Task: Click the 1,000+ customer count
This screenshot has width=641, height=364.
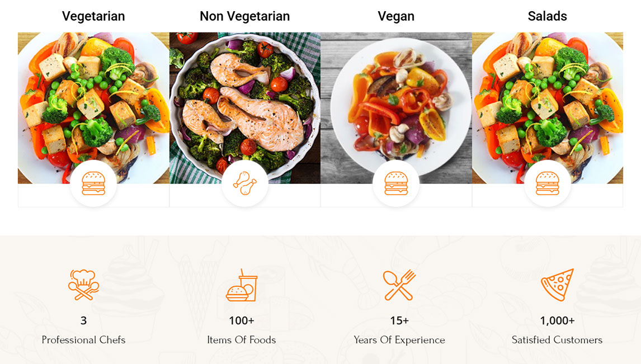Action: 557,321
